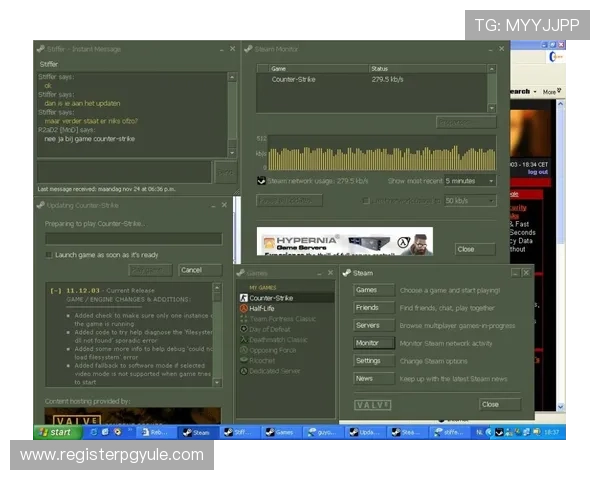Open the Friends section in Steam

click(367, 308)
